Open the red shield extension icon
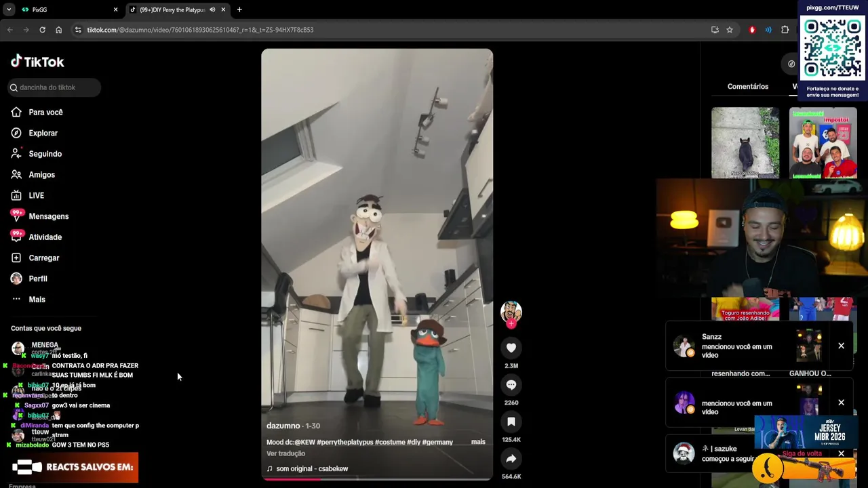 coord(752,30)
